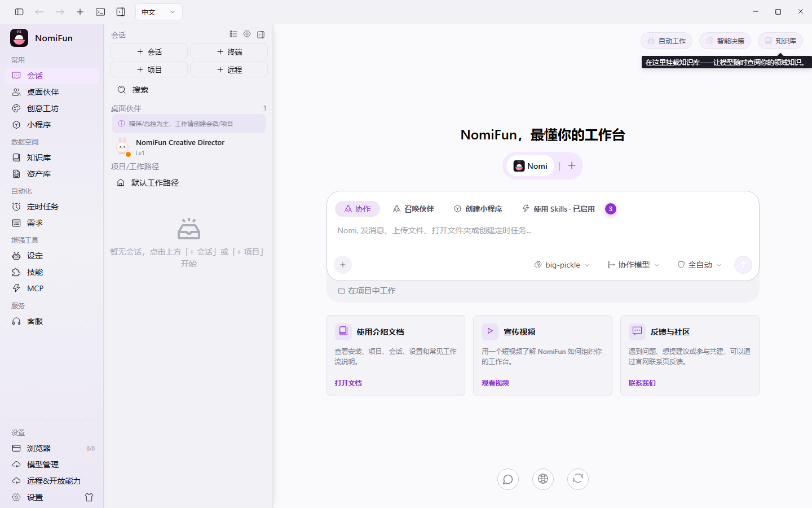Click the 自动工作 button
The width and height of the screenshot is (812, 508).
(667, 41)
